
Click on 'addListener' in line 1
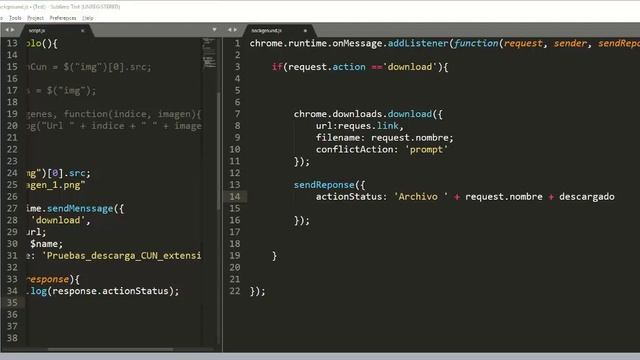(x=418, y=43)
